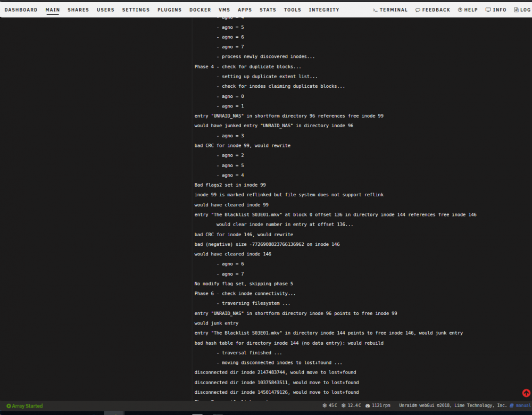Click the red back-to-top arrow

point(526,393)
